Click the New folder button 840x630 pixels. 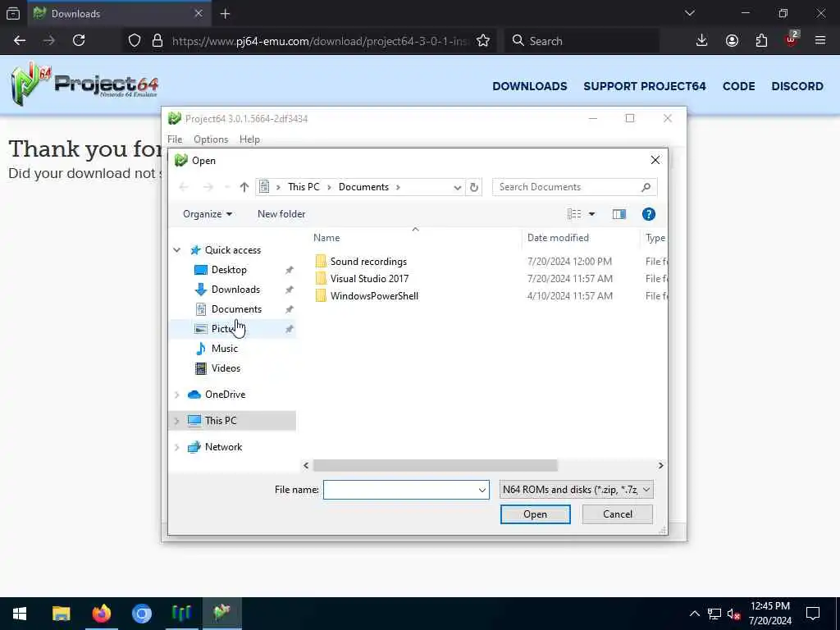click(x=281, y=214)
